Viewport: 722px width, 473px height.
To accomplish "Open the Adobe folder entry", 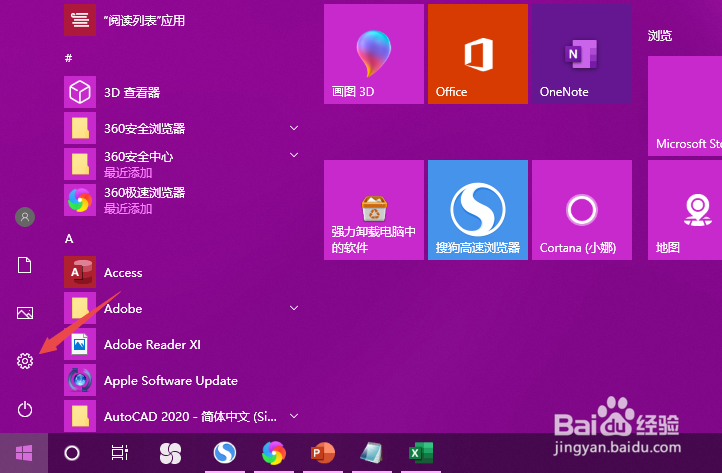I will (x=183, y=308).
